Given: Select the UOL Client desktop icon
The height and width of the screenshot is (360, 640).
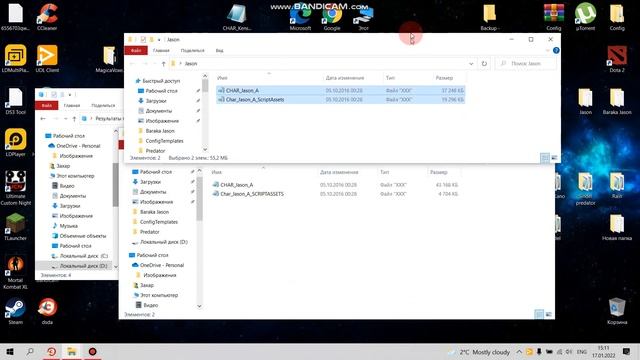Looking at the screenshot, I should (x=47, y=58).
